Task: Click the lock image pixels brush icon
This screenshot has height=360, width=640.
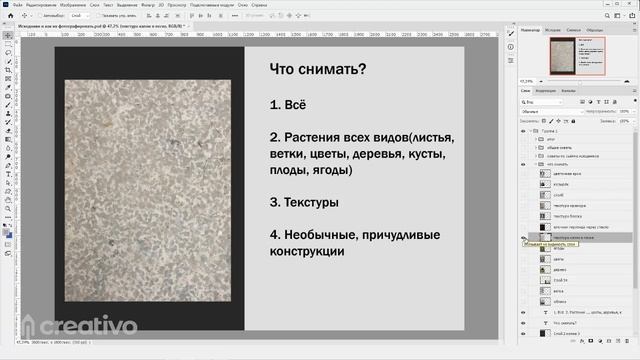Action: (551, 121)
